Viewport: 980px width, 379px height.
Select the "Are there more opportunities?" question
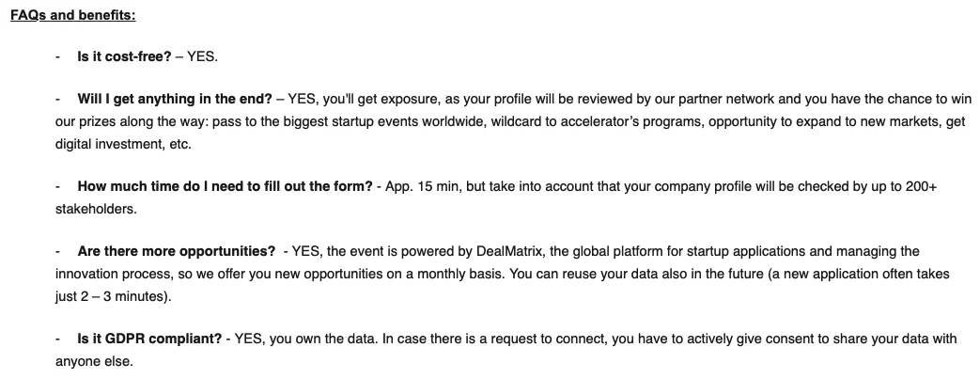pyautogui.click(x=177, y=251)
